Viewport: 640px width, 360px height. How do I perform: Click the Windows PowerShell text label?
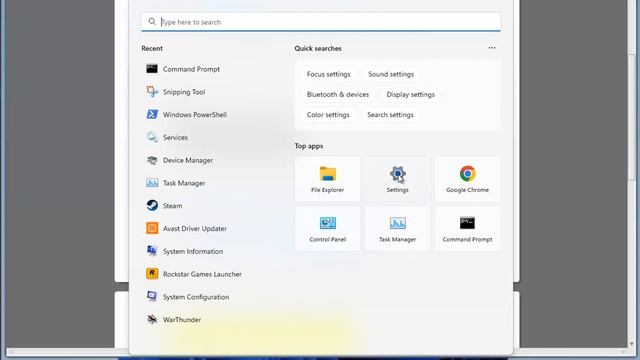tap(195, 115)
